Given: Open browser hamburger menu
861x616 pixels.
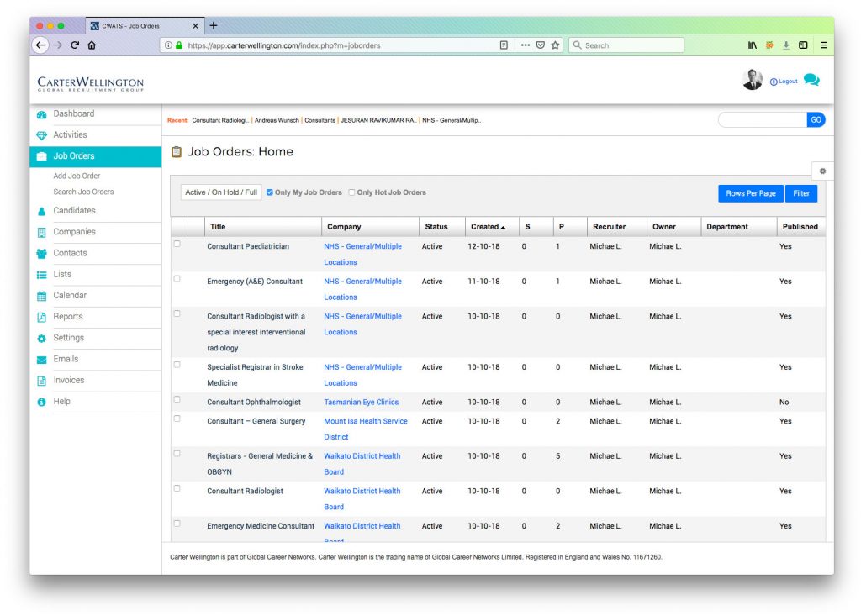Looking at the screenshot, I should pos(824,45).
